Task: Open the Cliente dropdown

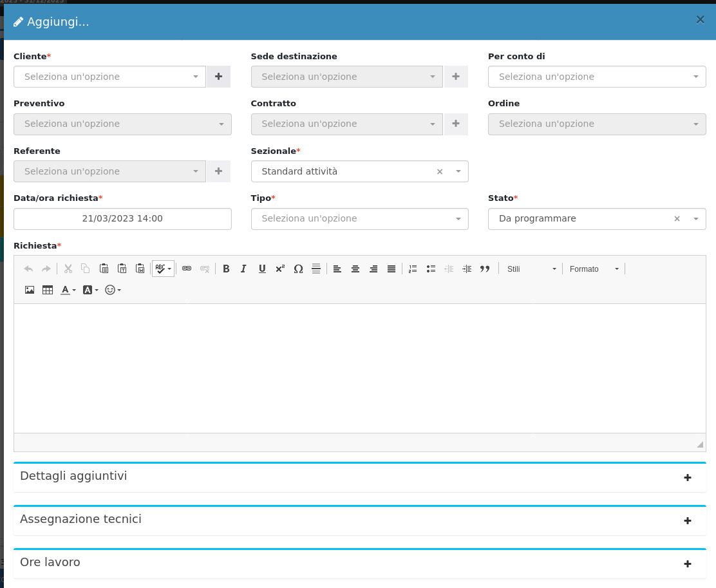Action: point(109,77)
